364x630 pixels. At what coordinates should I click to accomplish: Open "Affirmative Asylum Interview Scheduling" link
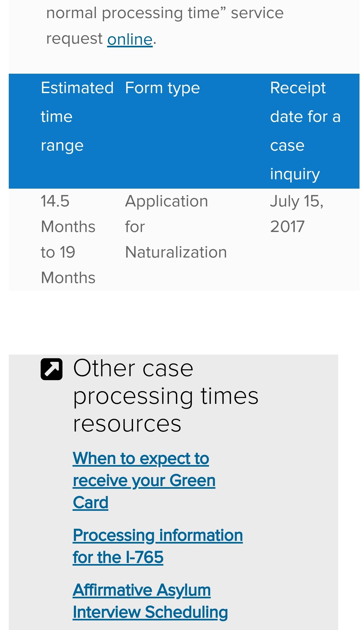(x=150, y=601)
